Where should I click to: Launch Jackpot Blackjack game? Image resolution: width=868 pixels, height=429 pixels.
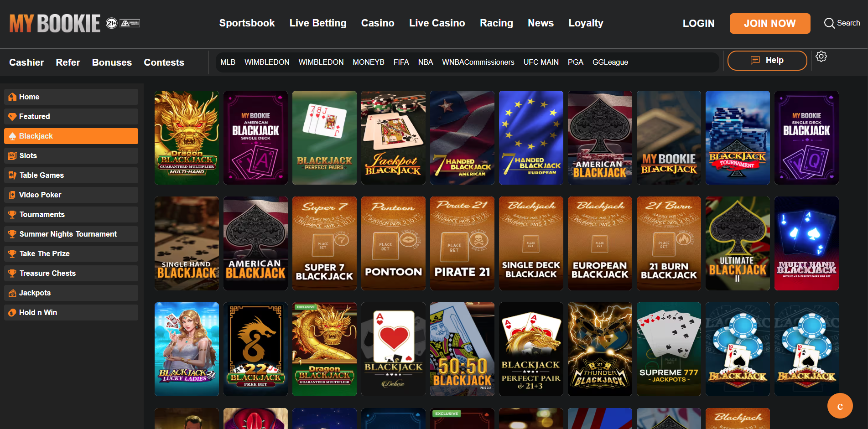[393, 138]
